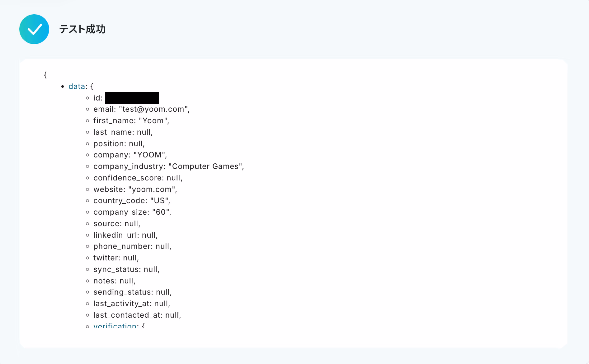Select the website "yoom.com" line
Screen dimensions: 589x364
point(135,189)
